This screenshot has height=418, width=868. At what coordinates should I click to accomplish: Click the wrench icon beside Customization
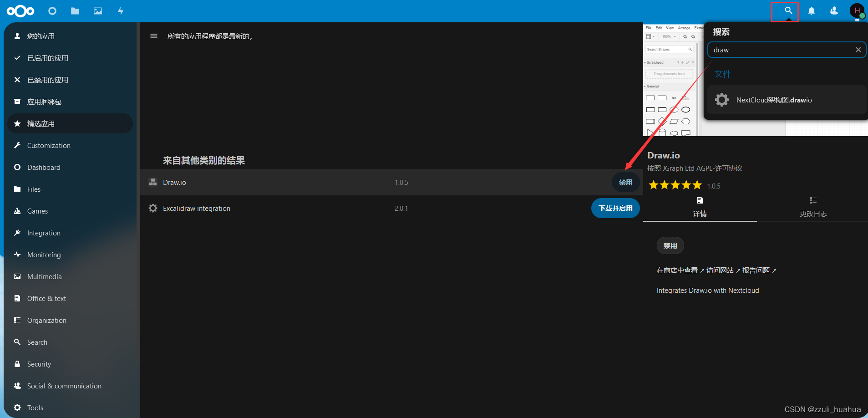[x=17, y=145]
